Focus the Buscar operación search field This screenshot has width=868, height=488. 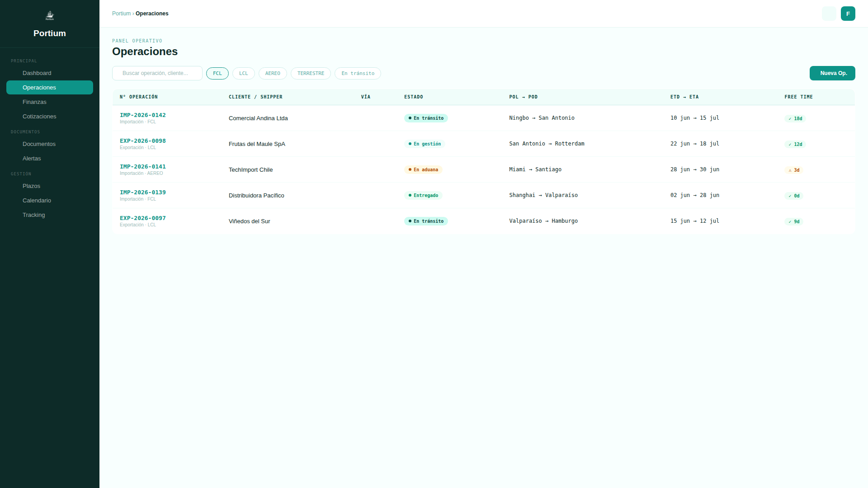(x=157, y=73)
